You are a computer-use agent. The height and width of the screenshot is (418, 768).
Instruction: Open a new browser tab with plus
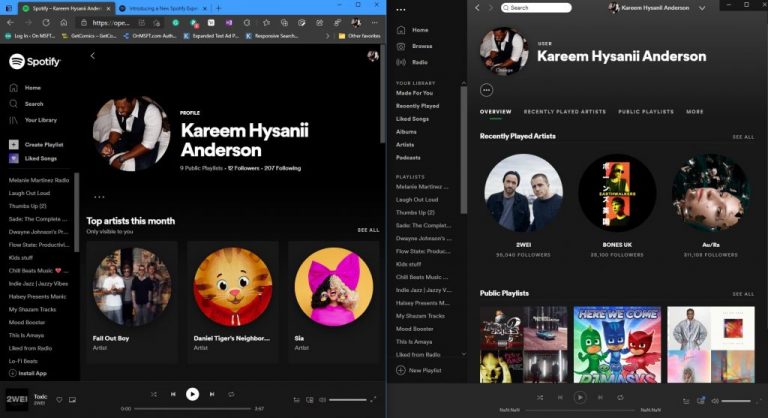[x=218, y=8]
